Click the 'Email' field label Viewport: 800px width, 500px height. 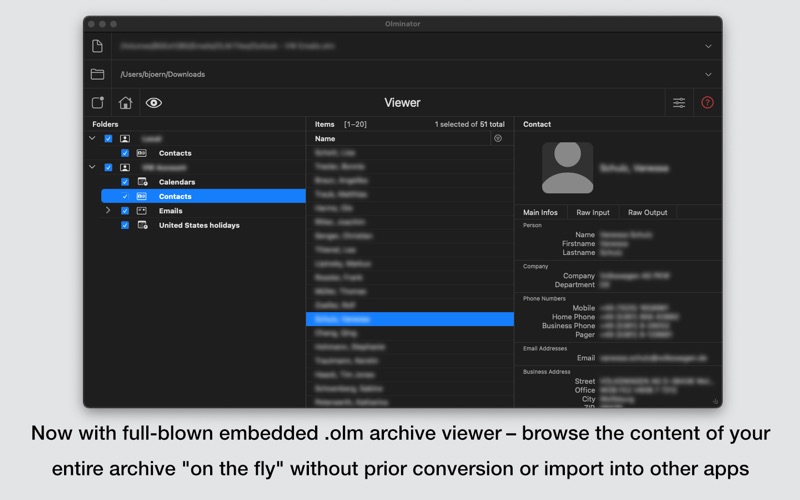586,358
